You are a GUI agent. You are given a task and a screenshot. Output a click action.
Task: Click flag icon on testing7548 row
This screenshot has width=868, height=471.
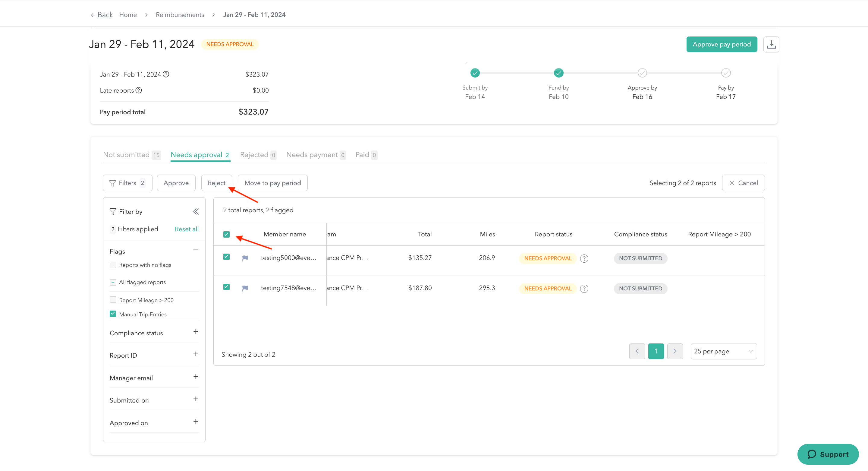[245, 288]
